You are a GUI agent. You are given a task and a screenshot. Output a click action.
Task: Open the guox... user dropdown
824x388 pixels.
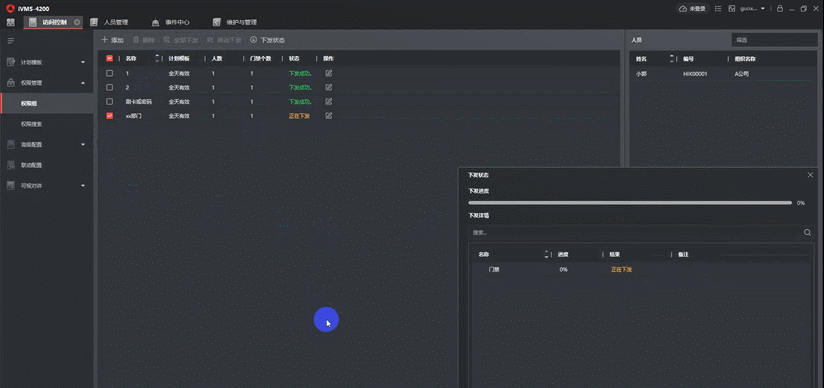pyautogui.click(x=753, y=8)
